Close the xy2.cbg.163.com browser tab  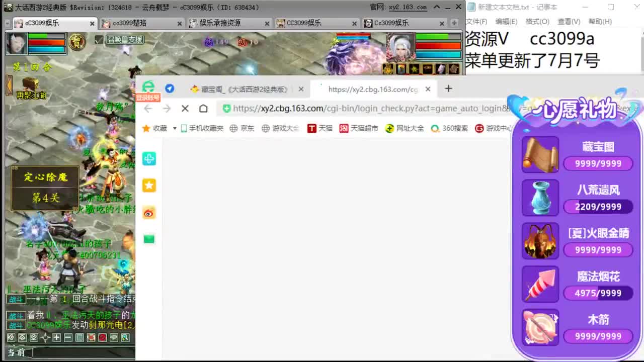pyautogui.click(x=428, y=89)
